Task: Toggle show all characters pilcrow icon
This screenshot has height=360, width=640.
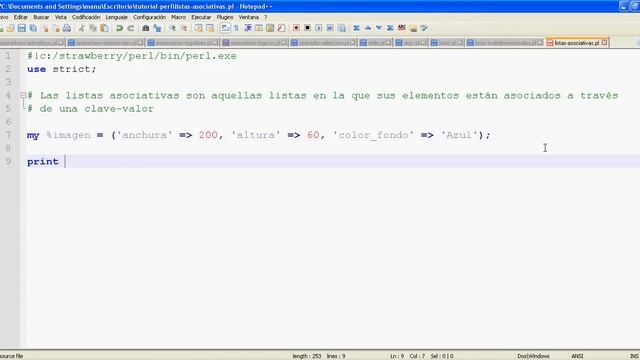Action: click(236, 28)
